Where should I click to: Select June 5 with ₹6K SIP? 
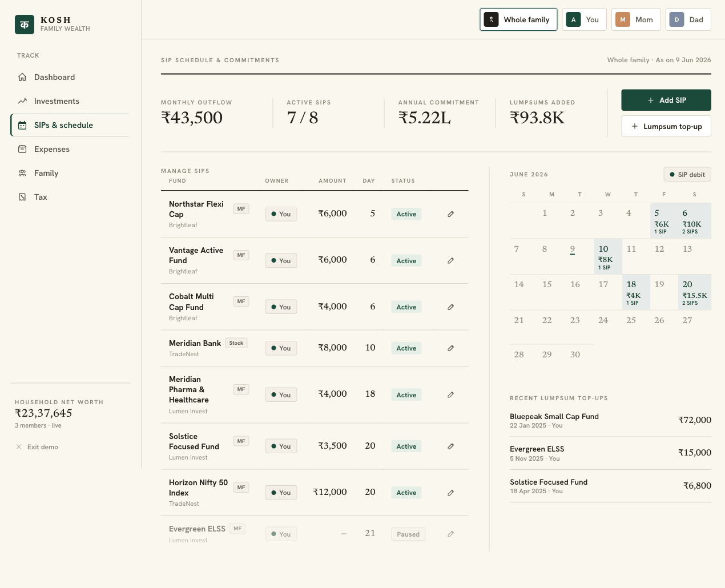664,220
